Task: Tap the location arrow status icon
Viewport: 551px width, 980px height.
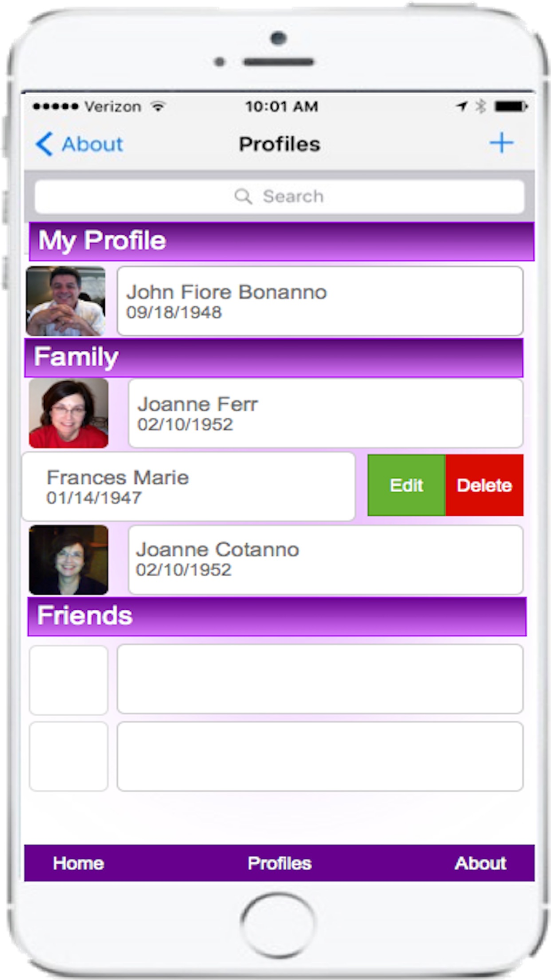Action: (x=461, y=106)
